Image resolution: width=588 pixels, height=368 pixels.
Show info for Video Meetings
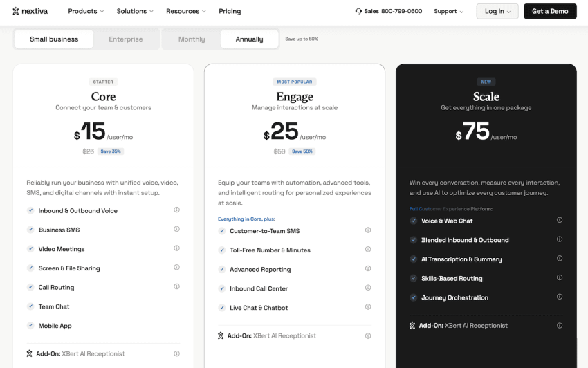point(176,248)
